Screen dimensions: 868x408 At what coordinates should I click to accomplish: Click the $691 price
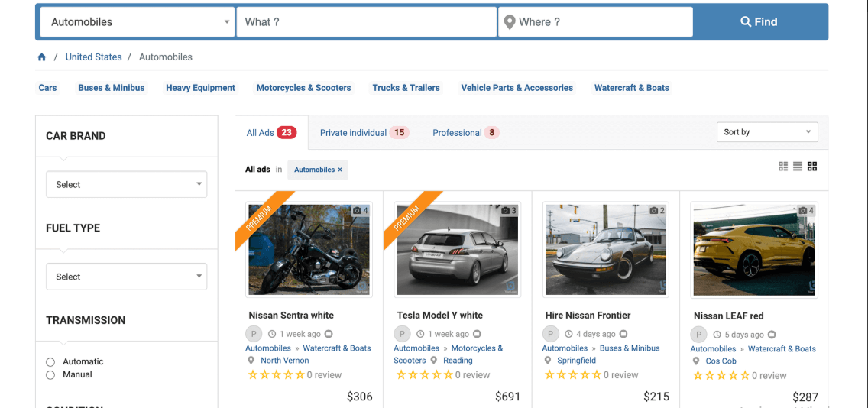pos(507,397)
